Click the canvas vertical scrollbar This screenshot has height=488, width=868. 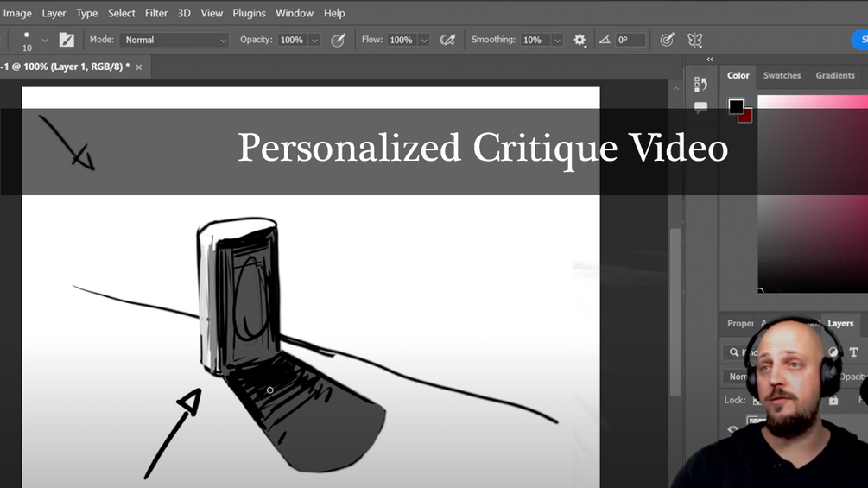pyautogui.click(x=675, y=312)
